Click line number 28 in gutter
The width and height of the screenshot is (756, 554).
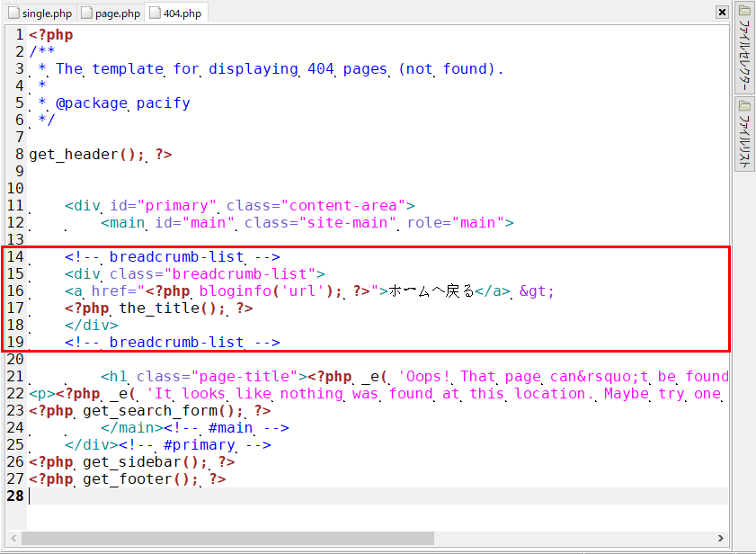[x=15, y=496]
